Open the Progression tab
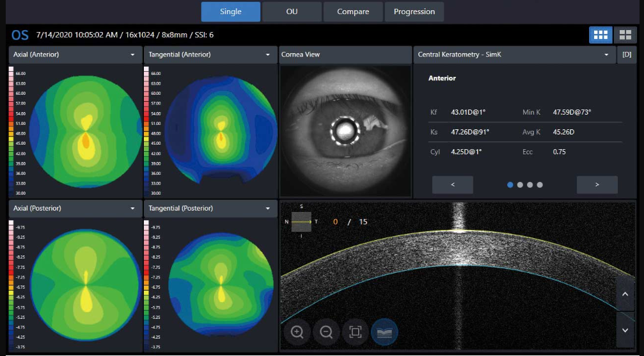The image size is (644, 356). (x=414, y=12)
